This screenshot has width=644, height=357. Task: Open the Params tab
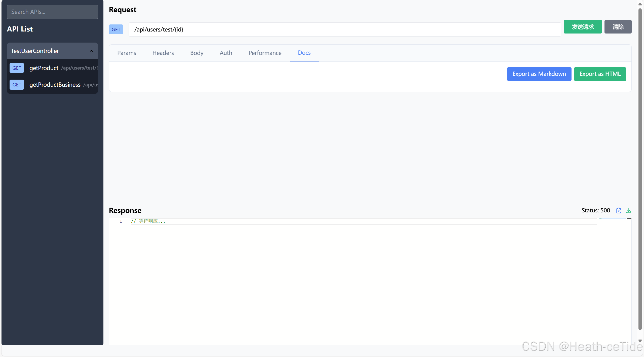click(x=127, y=53)
